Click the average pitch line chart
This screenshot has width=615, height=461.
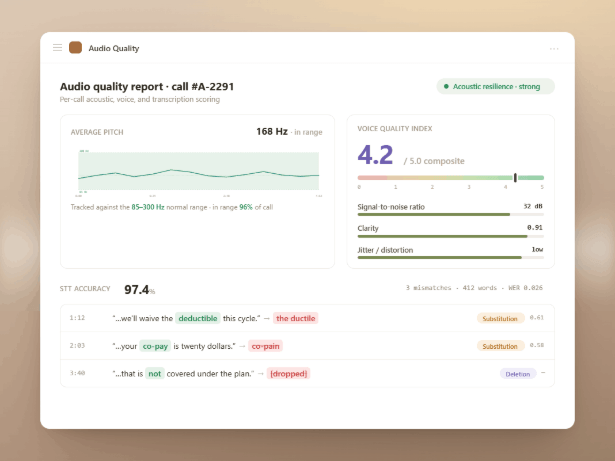tap(198, 171)
